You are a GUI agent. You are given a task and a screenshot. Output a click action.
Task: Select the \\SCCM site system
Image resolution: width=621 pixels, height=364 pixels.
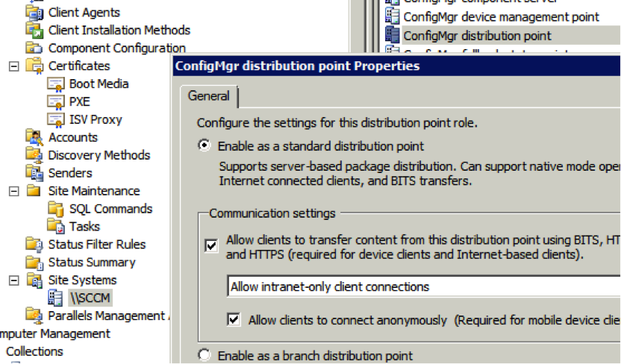click(x=90, y=298)
